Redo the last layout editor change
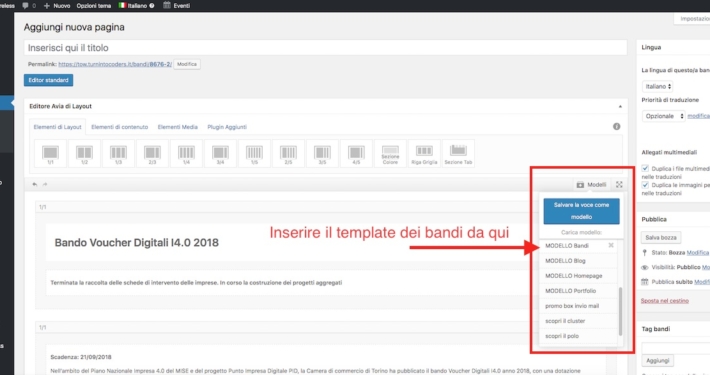710x375 pixels. (x=45, y=184)
